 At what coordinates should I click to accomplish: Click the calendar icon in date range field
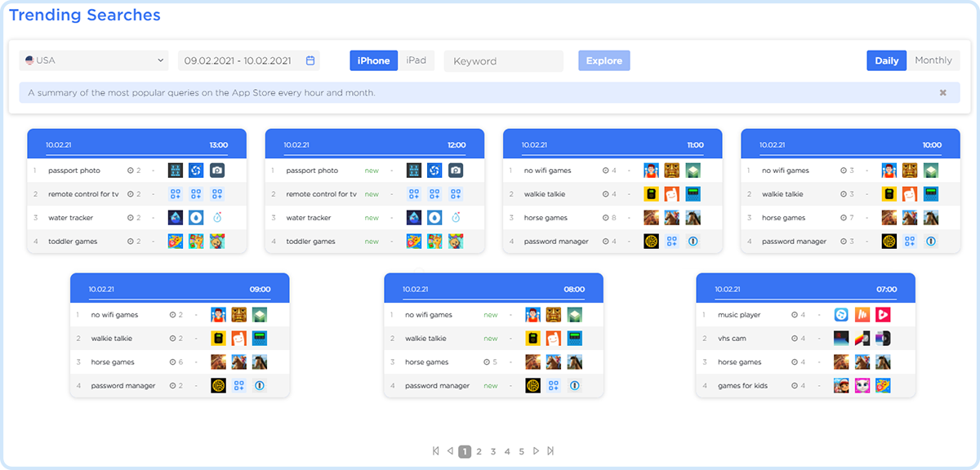pos(310,60)
